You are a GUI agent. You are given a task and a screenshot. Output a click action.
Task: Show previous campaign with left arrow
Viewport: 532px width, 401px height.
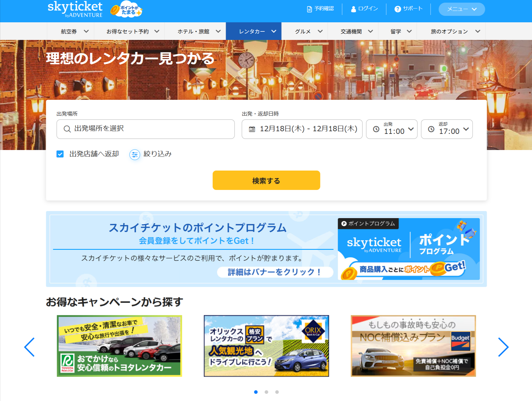click(x=29, y=347)
